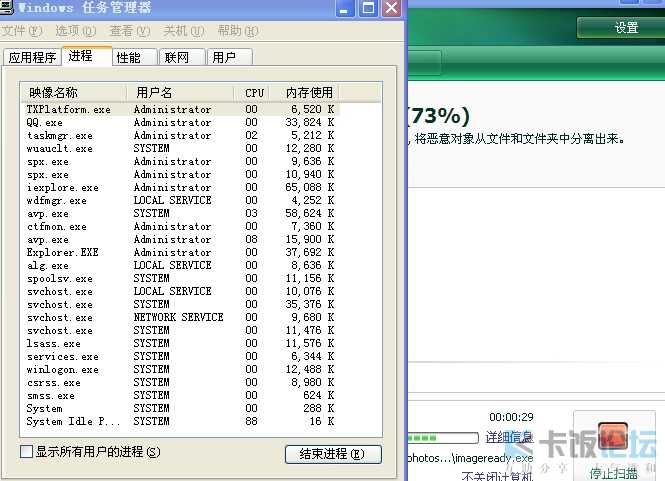Click the red 停止扫描 icon
The height and width of the screenshot is (481, 665).
click(613, 436)
